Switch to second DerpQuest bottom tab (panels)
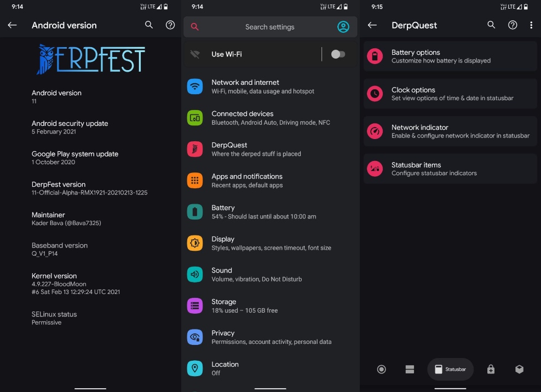This screenshot has width=541, height=392. pos(410,369)
